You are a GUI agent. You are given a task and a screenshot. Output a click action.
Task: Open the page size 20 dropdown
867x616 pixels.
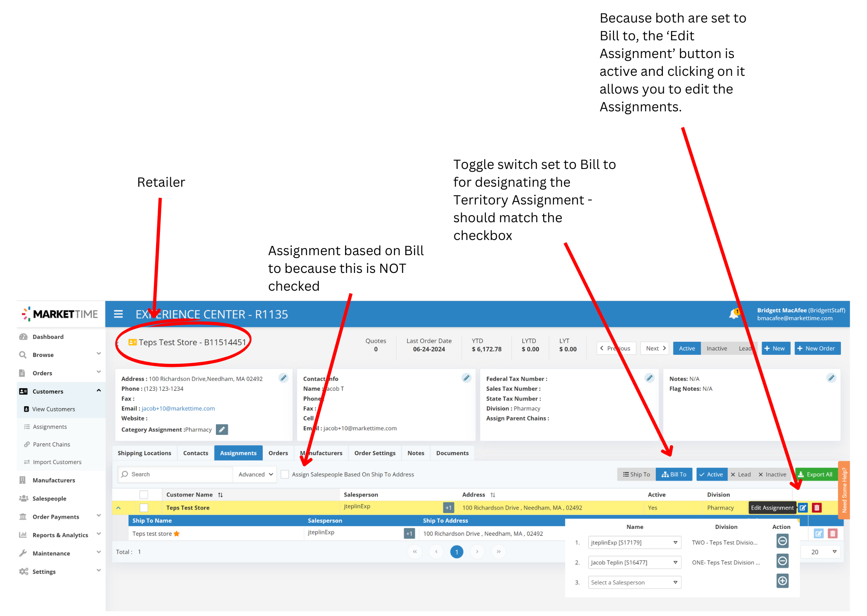tap(823, 551)
